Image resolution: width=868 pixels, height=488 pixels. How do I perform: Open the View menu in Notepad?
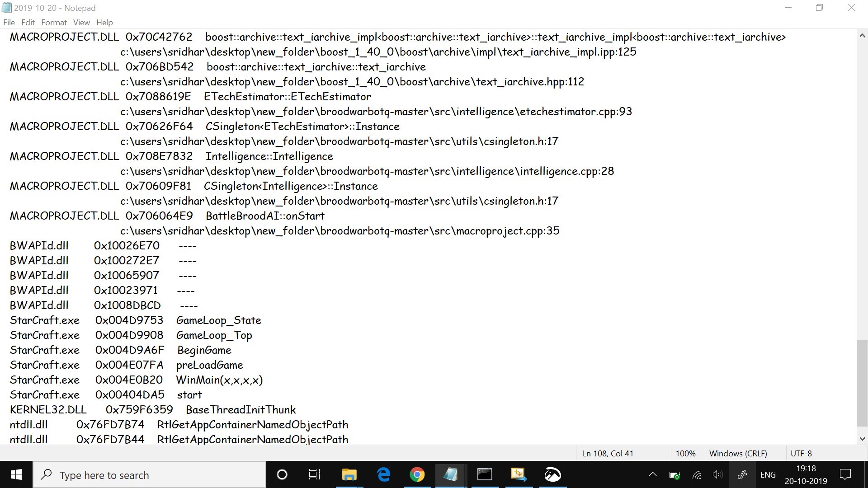tap(81, 22)
